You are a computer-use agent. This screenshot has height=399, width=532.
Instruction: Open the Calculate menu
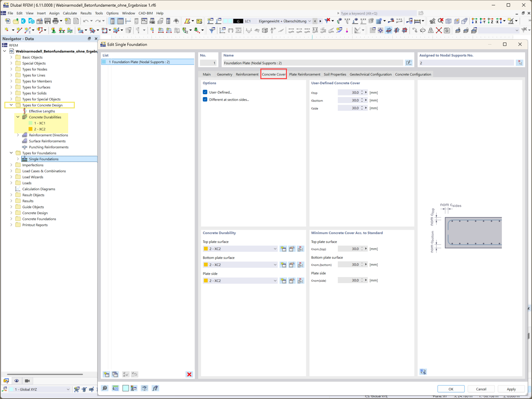click(x=70, y=13)
